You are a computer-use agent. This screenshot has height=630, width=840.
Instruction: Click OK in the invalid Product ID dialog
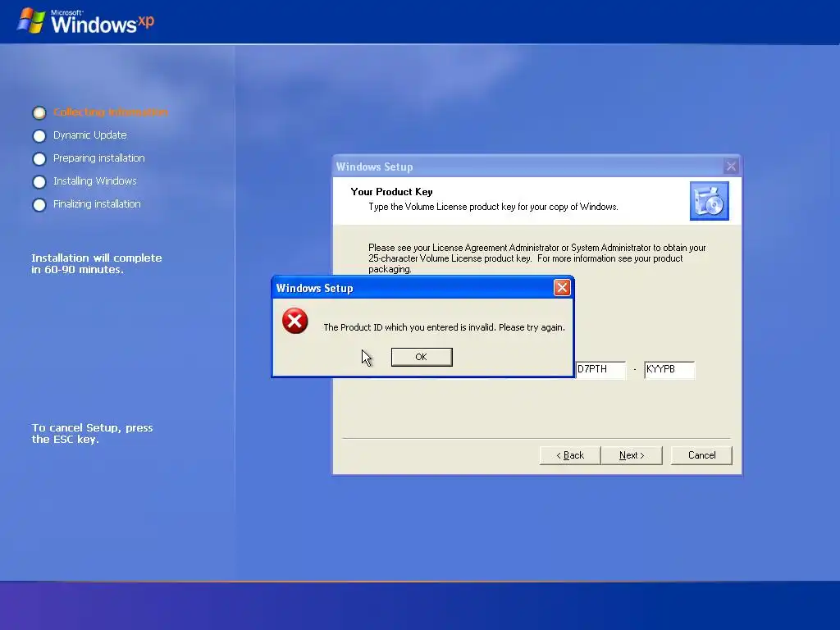coord(422,357)
